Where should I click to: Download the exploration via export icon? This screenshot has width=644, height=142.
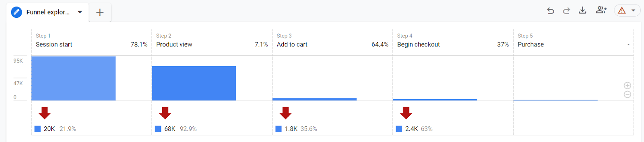[582, 11]
